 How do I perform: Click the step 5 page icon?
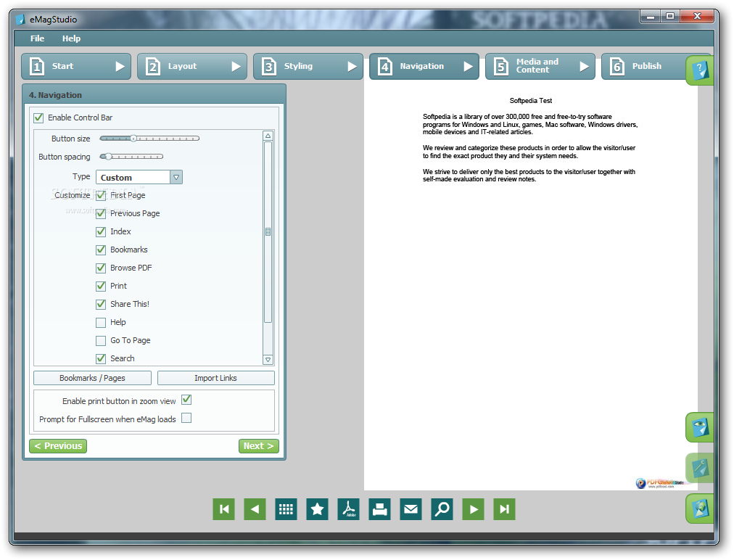(501, 67)
